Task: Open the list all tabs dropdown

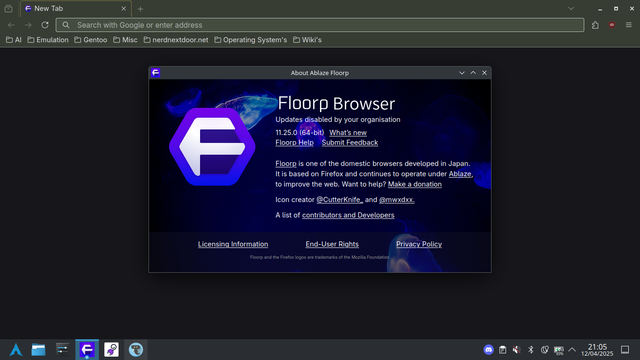Action: [571, 9]
